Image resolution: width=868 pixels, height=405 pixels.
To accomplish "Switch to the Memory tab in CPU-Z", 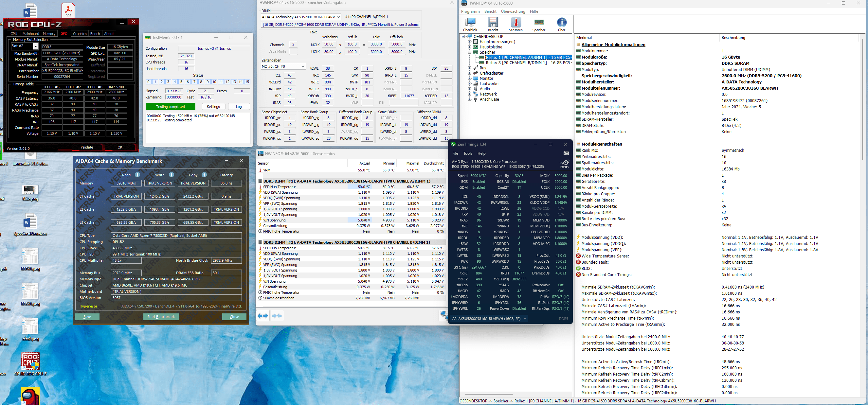I will coord(49,34).
